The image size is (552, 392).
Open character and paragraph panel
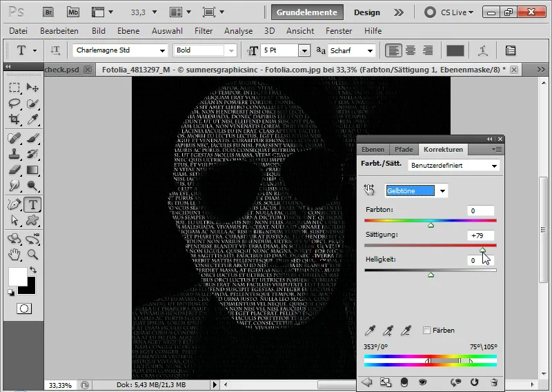[x=511, y=50]
